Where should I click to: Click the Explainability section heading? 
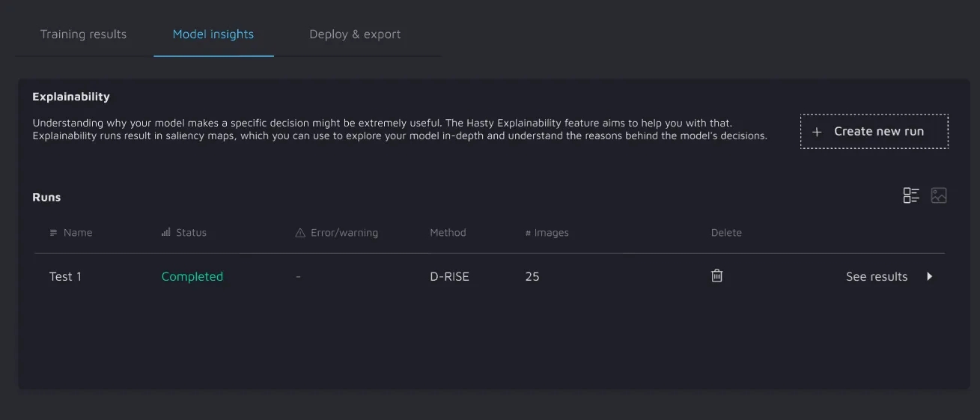[x=71, y=97]
